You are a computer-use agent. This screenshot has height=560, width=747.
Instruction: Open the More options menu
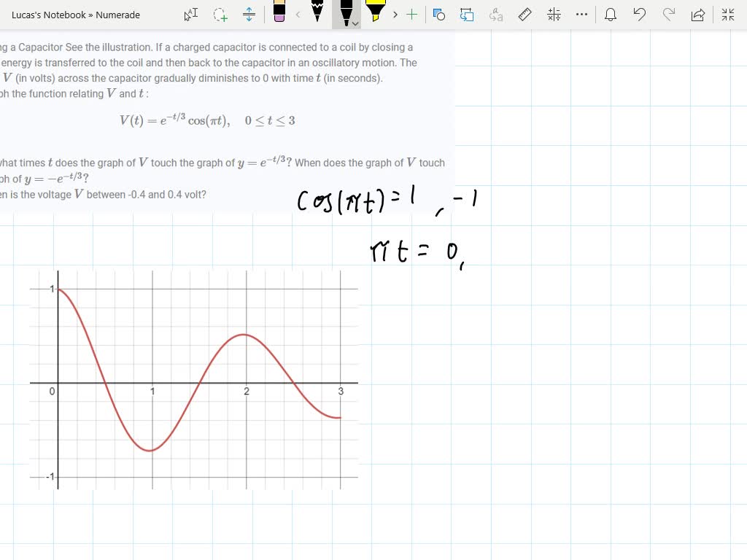pyautogui.click(x=581, y=15)
